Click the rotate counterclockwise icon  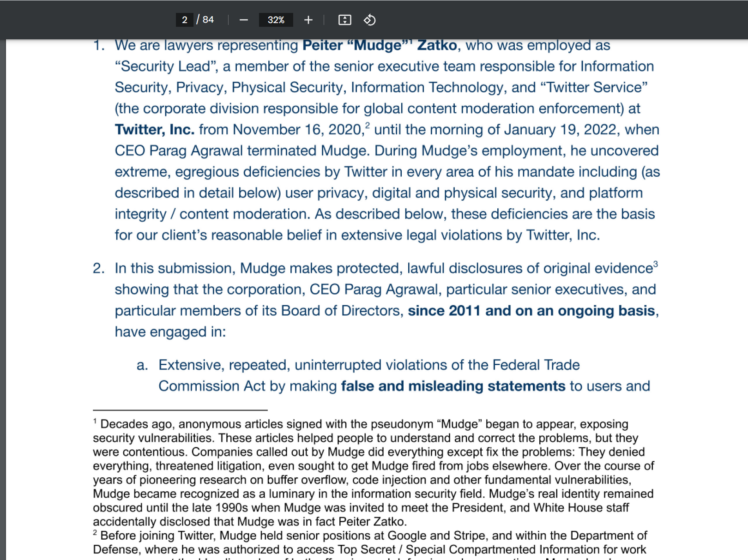pos(369,20)
